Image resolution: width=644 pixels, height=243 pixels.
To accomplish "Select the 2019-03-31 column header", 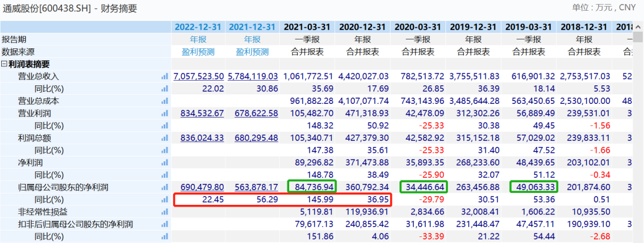I will point(529,27).
